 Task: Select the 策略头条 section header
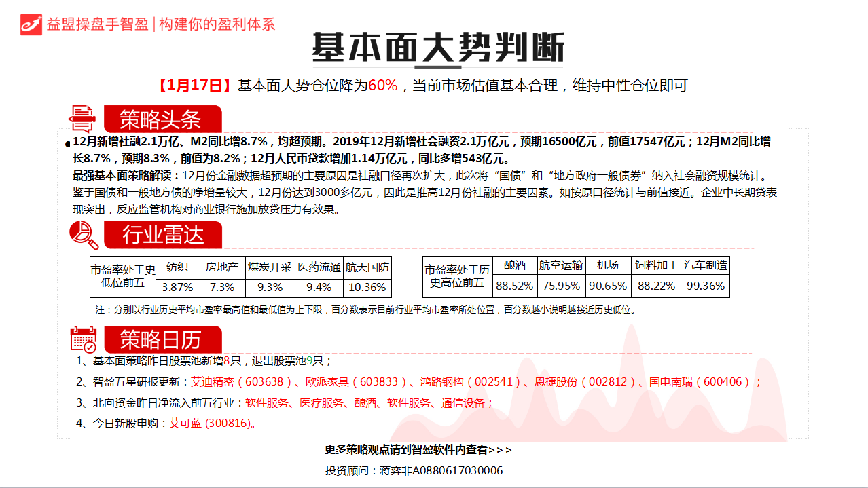click(162, 119)
